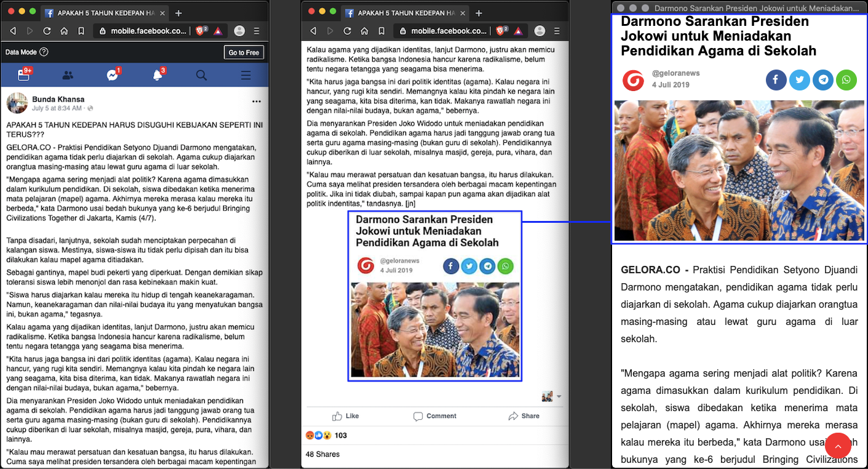
Task: Click the Bunda Khansa profile name link
Action: pos(58,99)
